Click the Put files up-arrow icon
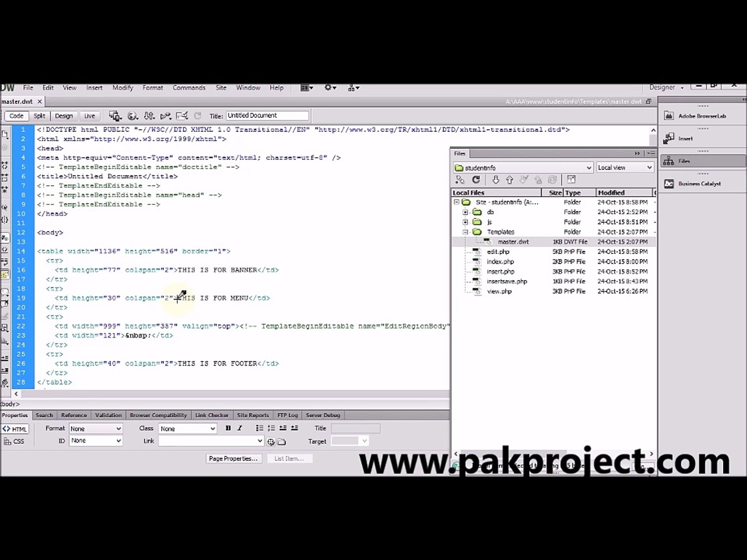Viewport: 747px width, 560px height. point(509,180)
